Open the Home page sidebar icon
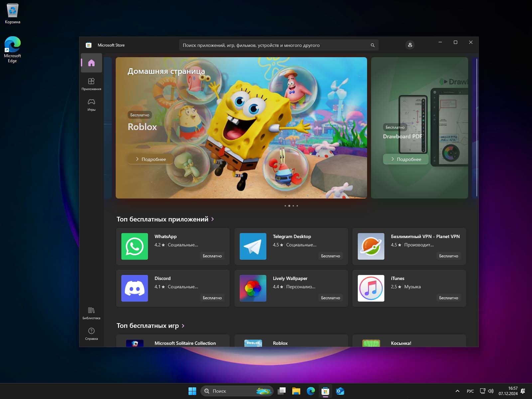Viewport: 532px width, 399px height. 91,63
